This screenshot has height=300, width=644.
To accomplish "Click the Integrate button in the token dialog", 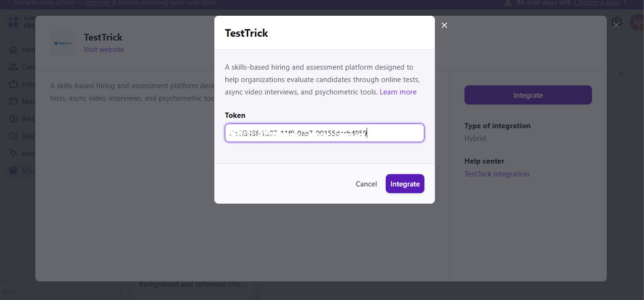I will pyautogui.click(x=405, y=184).
